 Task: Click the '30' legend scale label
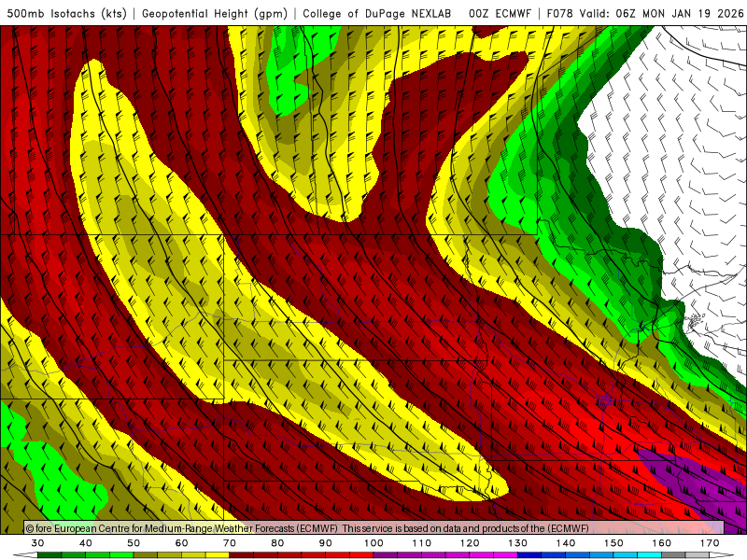coord(37,543)
